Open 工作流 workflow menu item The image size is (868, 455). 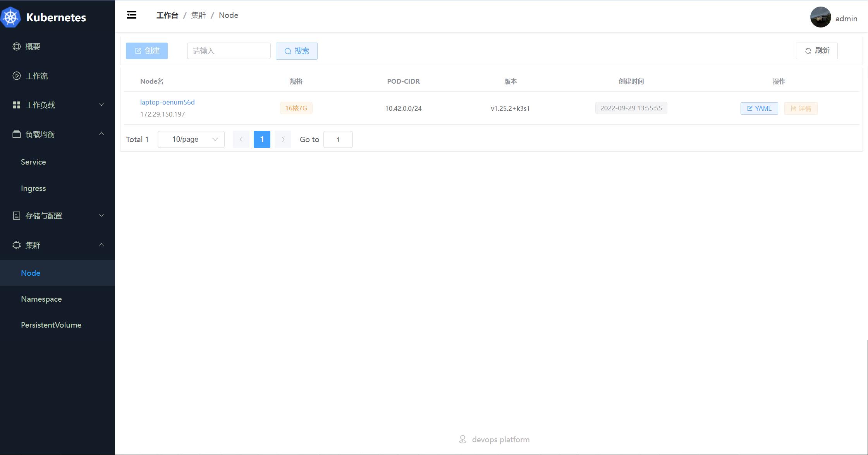tap(36, 76)
